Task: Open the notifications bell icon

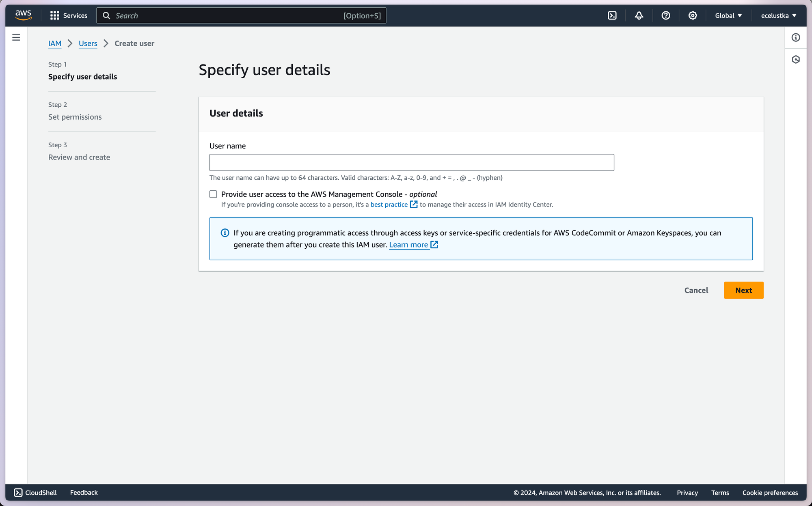Action: click(x=639, y=15)
